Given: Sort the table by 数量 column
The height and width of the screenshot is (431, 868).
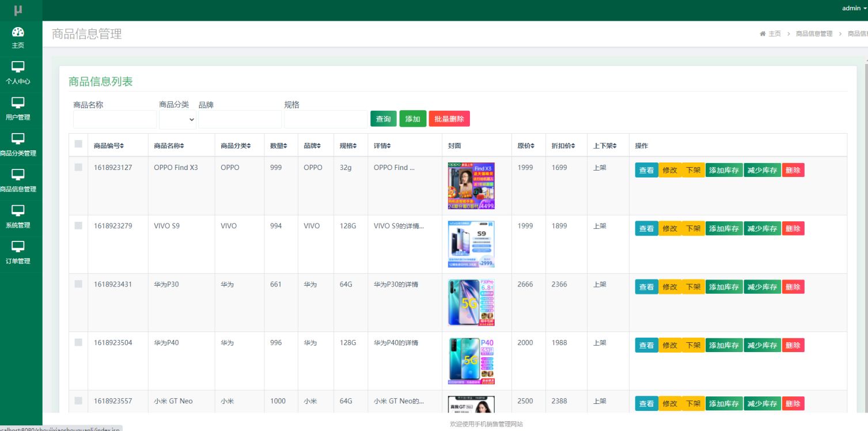Looking at the screenshot, I should point(278,146).
